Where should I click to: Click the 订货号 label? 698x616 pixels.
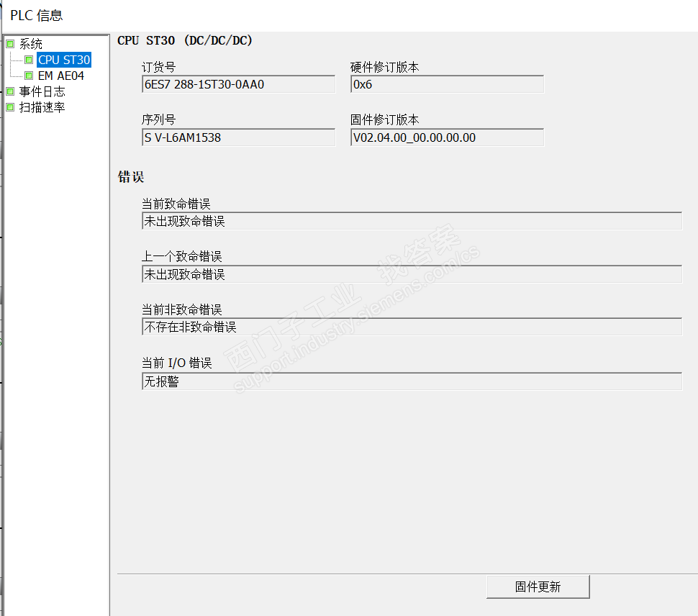click(x=159, y=67)
